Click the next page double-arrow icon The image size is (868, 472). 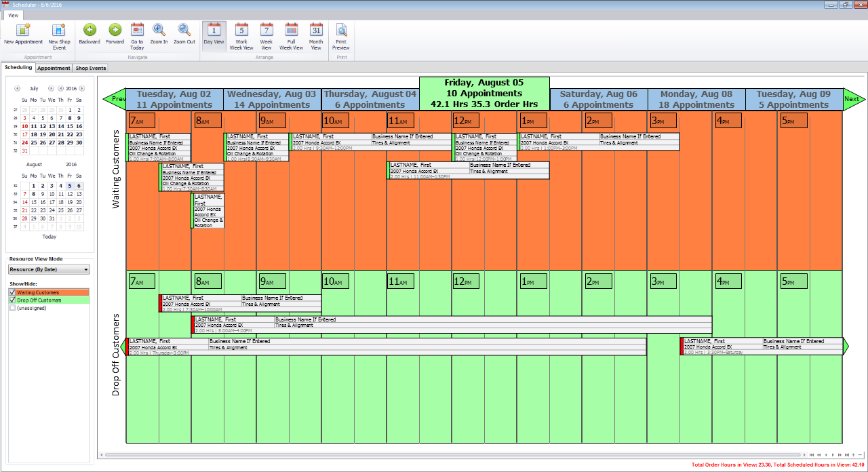point(840,455)
